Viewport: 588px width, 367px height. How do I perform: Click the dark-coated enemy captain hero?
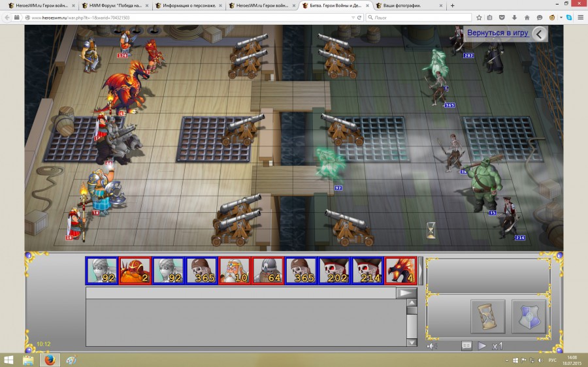[495, 56]
